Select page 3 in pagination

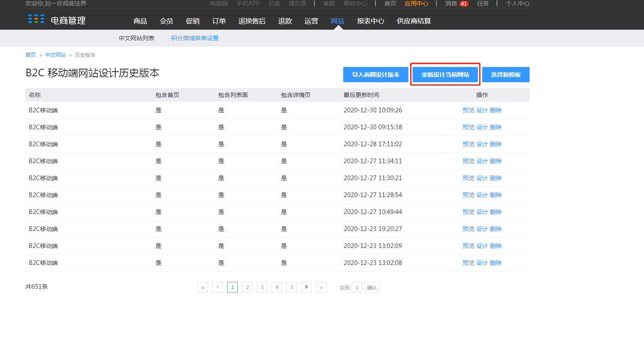coord(262,287)
